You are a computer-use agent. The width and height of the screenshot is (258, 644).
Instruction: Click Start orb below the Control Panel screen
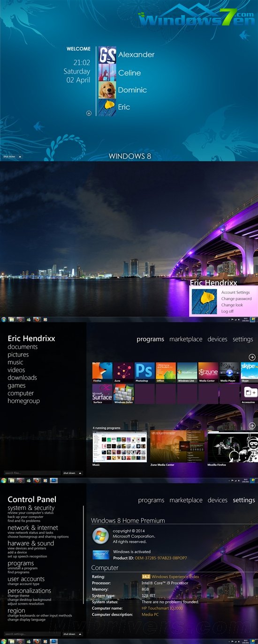pos(4,641)
